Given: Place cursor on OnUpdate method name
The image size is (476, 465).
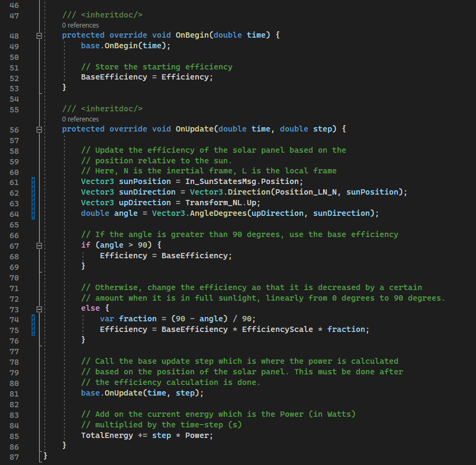Looking at the screenshot, I should 195,129.
